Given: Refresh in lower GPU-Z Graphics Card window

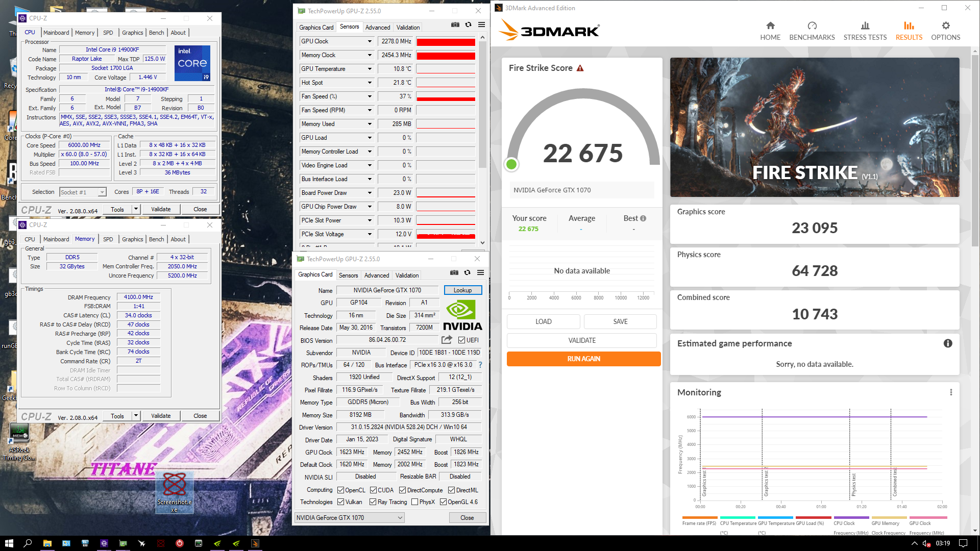Looking at the screenshot, I should pos(467,272).
